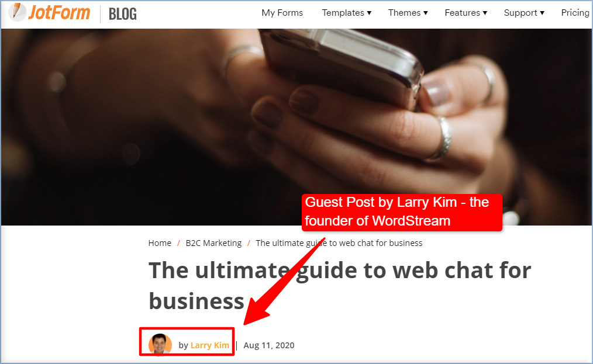Click the JotForm pencil logo icon
Screen dimensions: 593x364
(17, 12)
